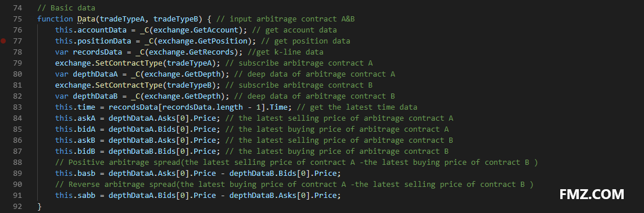The width and height of the screenshot is (644, 213).
Task: Toggle the red breakpoint on line 77
Action: point(3,41)
